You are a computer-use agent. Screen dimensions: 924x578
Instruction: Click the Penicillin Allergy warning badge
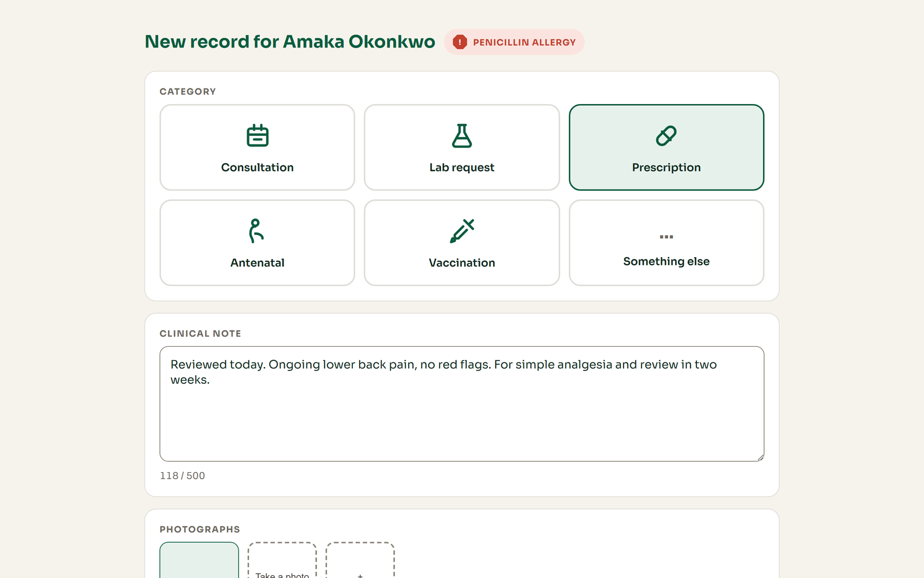tap(514, 42)
